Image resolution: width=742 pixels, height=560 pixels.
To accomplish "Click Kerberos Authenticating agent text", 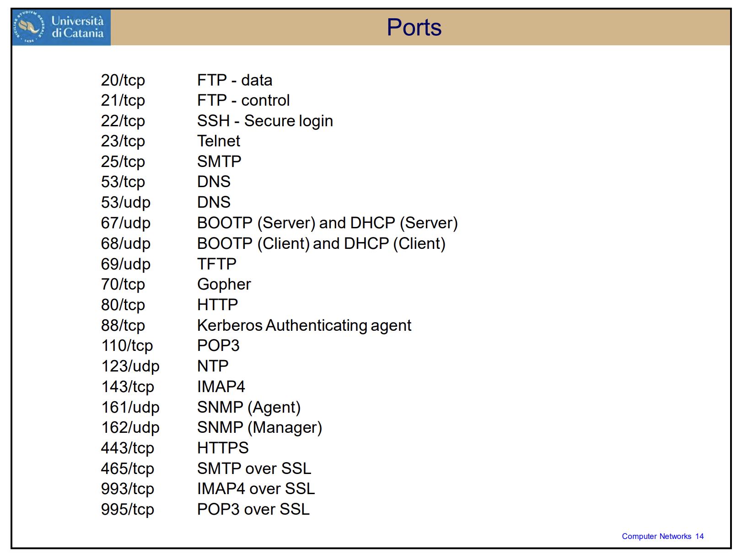I will pos(304,325).
